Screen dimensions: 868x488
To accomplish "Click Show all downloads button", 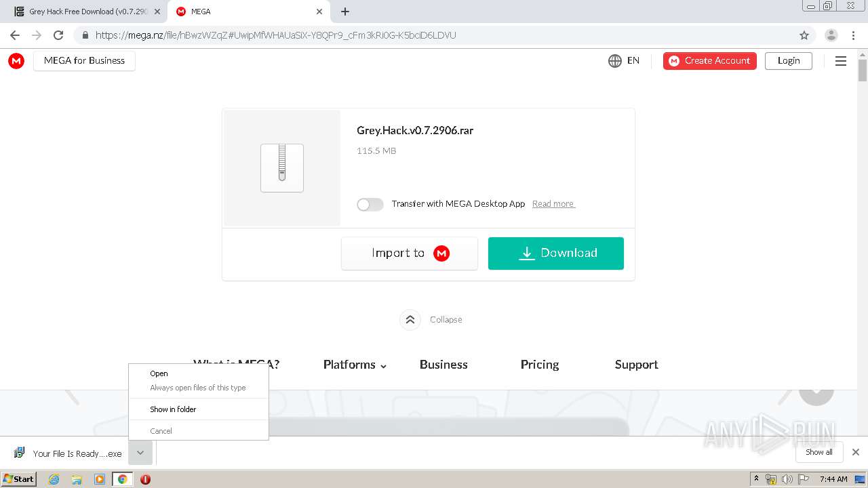I will (x=819, y=452).
